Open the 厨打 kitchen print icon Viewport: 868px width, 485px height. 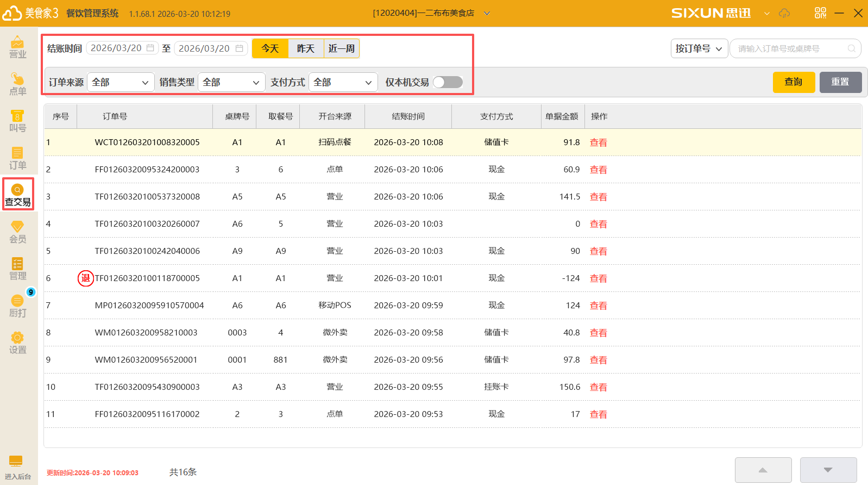(x=17, y=306)
